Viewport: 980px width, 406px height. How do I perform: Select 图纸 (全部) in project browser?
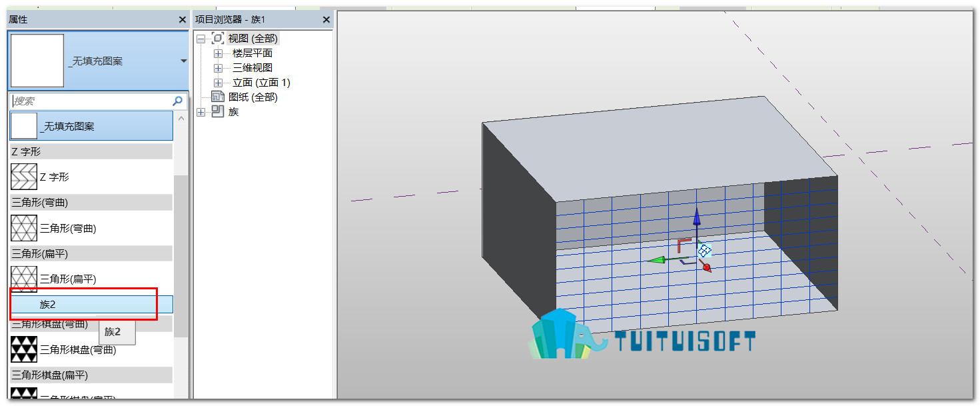pos(252,97)
